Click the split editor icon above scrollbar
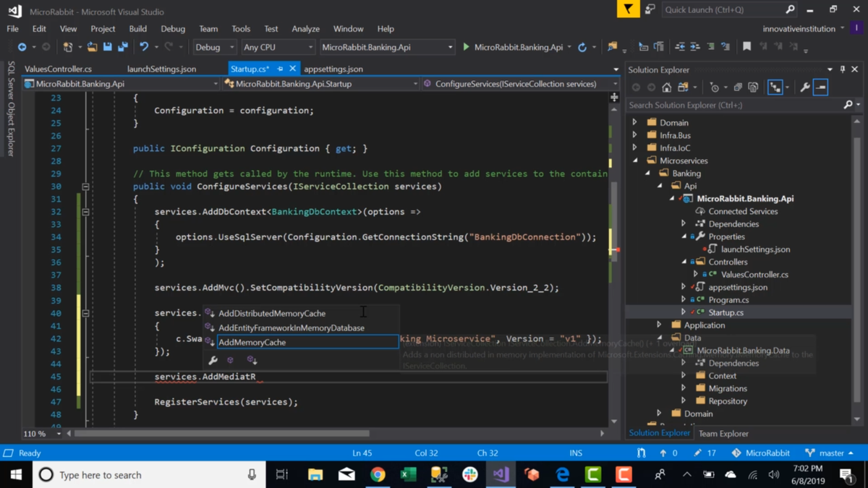This screenshot has height=488, width=868. coord(614,96)
